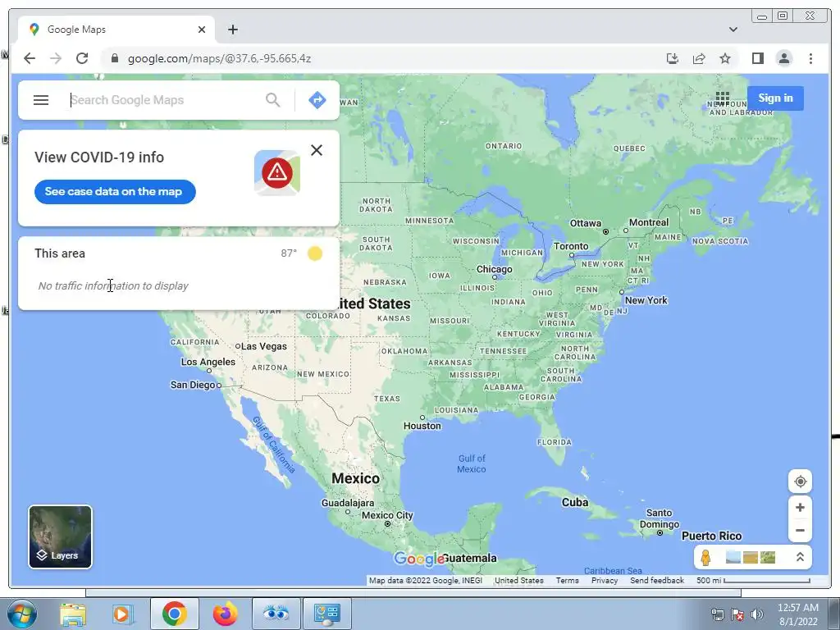This screenshot has width=840, height=630.
Task: Open Chrome three-dot menu
Action: 810,58
